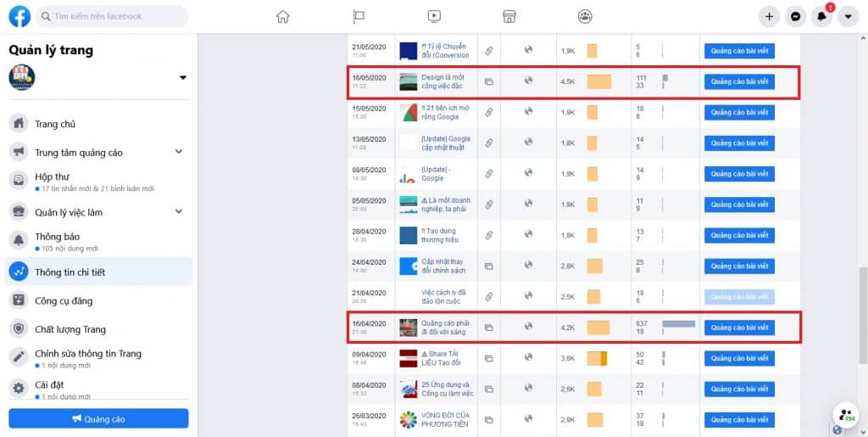The height and width of the screenshot is (437, 868).
Task: Click public globe icon of 09/04/2020 post
Action: click(x=528, y=357)
